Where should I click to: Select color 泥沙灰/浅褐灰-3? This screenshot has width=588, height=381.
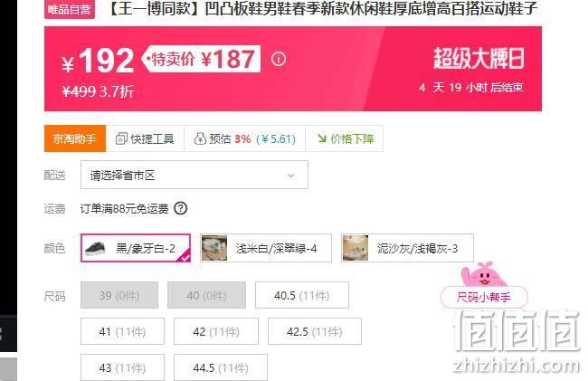[x=407, y=248]
